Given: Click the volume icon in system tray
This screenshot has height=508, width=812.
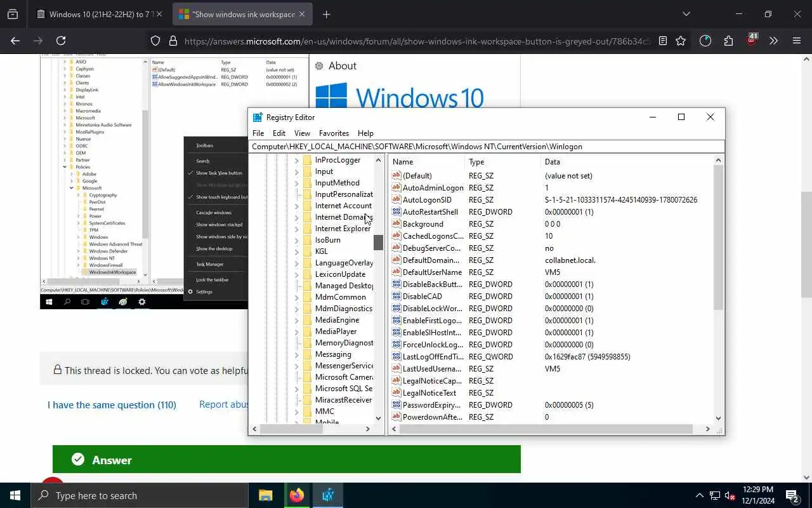Looking at the screenshot, I should click(x=730, y=495).
